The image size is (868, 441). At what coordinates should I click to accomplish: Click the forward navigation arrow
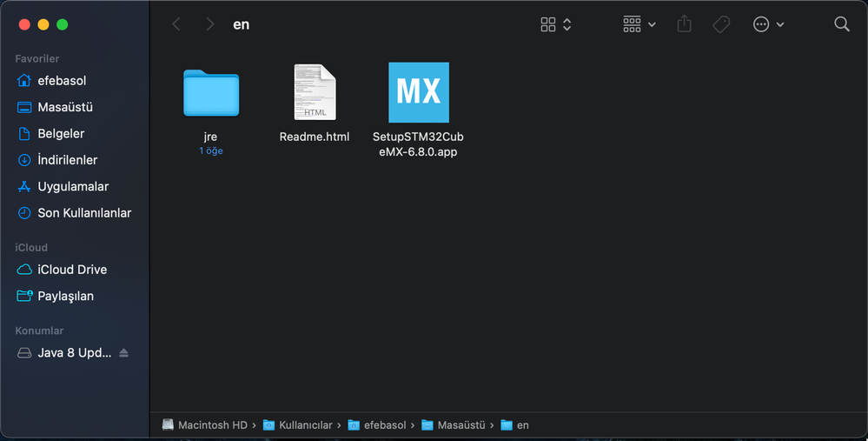[209, 23]
